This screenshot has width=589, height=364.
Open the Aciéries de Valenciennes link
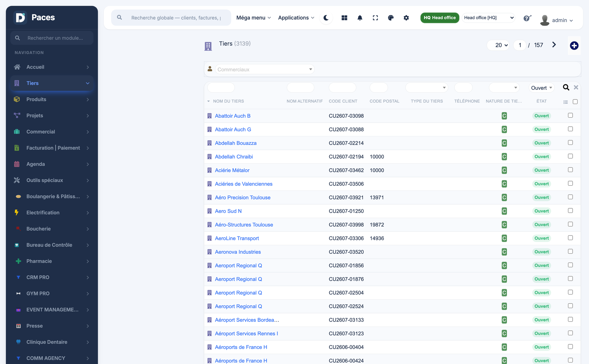click(244, 184)
